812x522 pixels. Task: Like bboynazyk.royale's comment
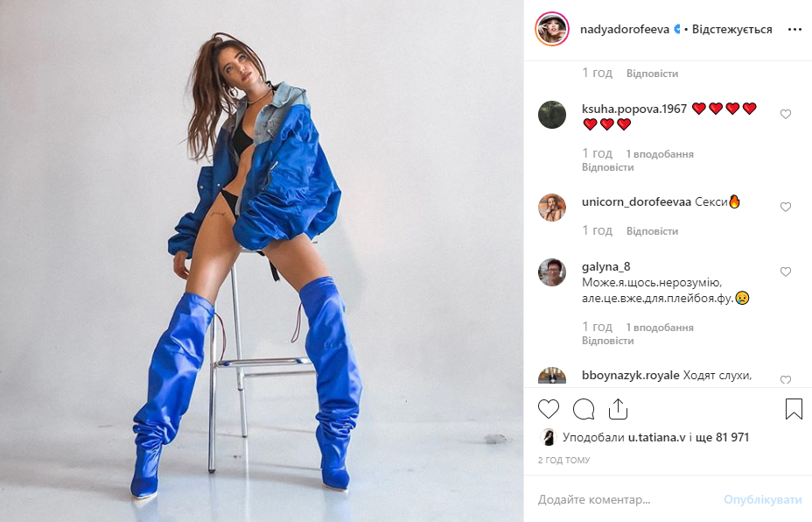click(x=786, y=380)
